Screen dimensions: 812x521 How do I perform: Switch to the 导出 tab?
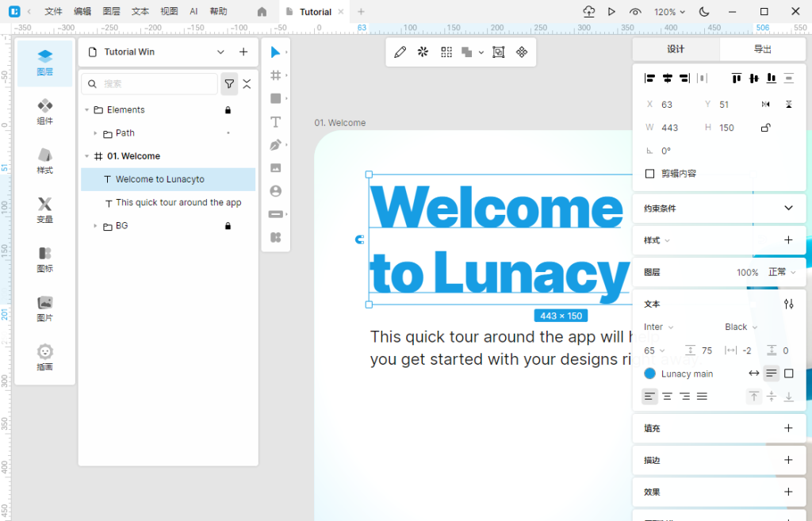click(x=762, y=49)
